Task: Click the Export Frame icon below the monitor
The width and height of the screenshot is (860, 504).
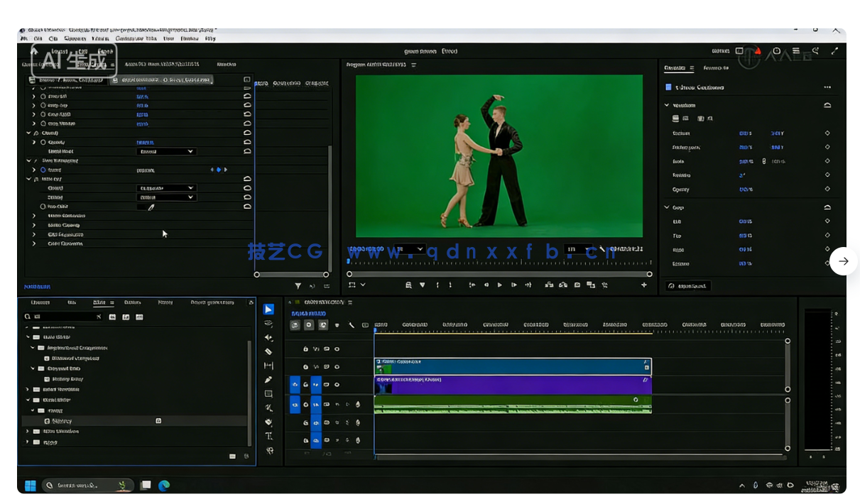Action: (x=577, y=285)
